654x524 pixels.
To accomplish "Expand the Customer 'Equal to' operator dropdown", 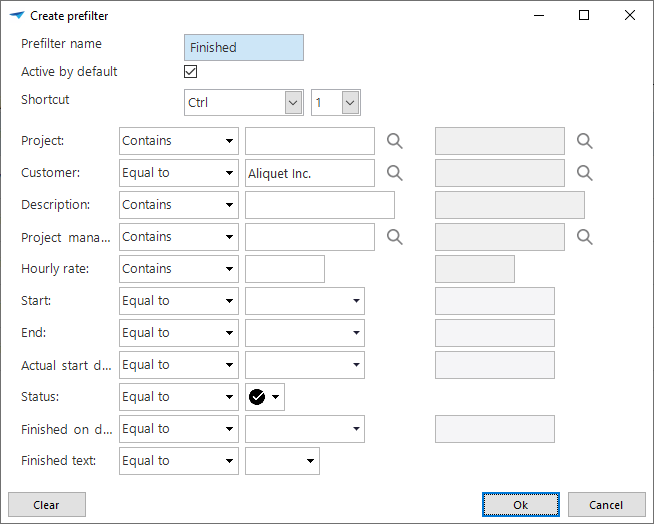I will point(230,173).
